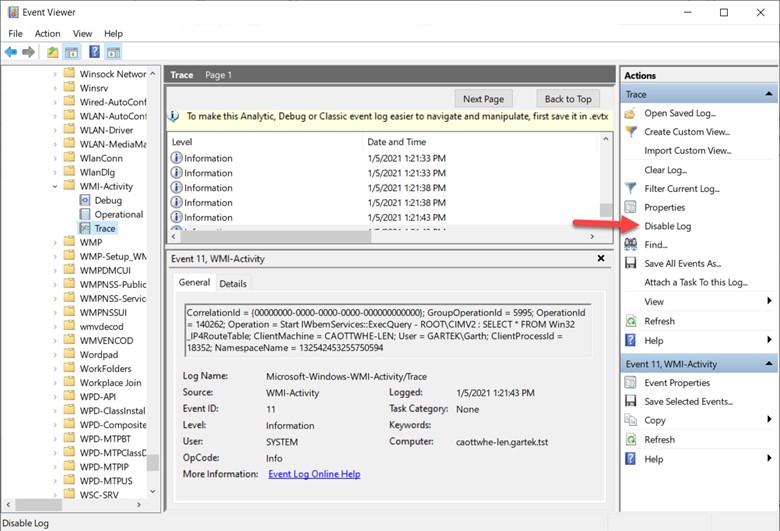Screen dimensions: 780x531
Task: Open the Event Log Online Help link
Action: pos(314,473)
